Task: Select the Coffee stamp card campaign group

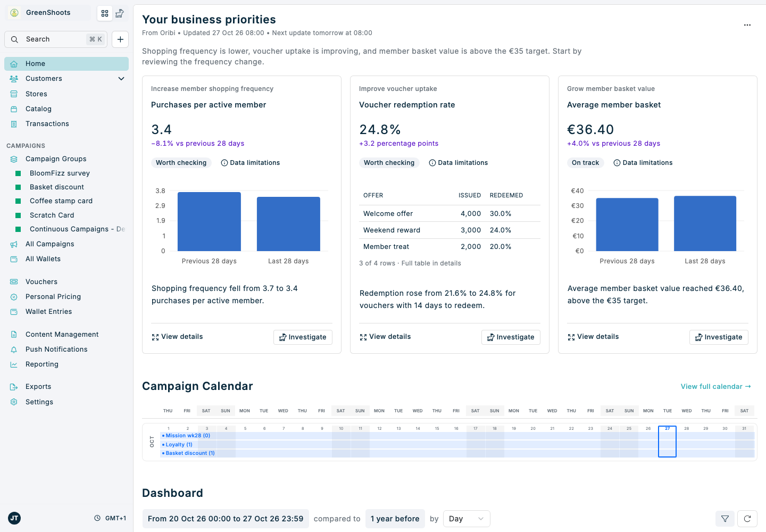Action: pos(66,201)
